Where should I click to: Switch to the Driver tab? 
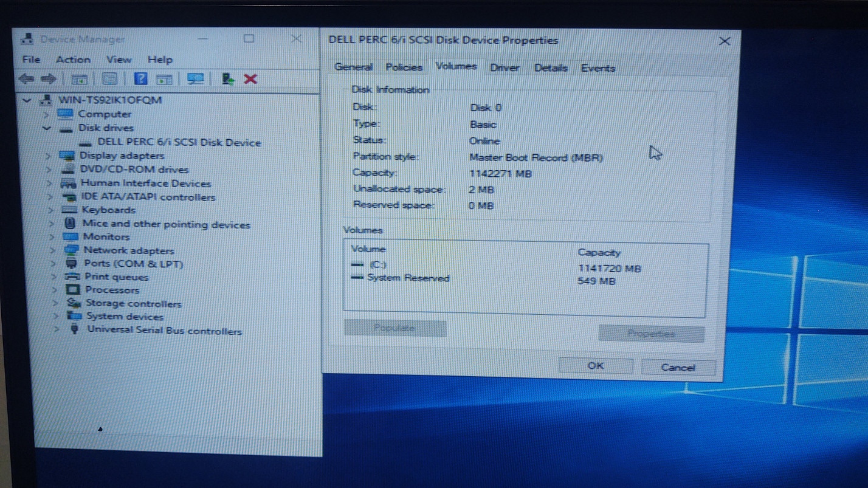tap(505, 67)
